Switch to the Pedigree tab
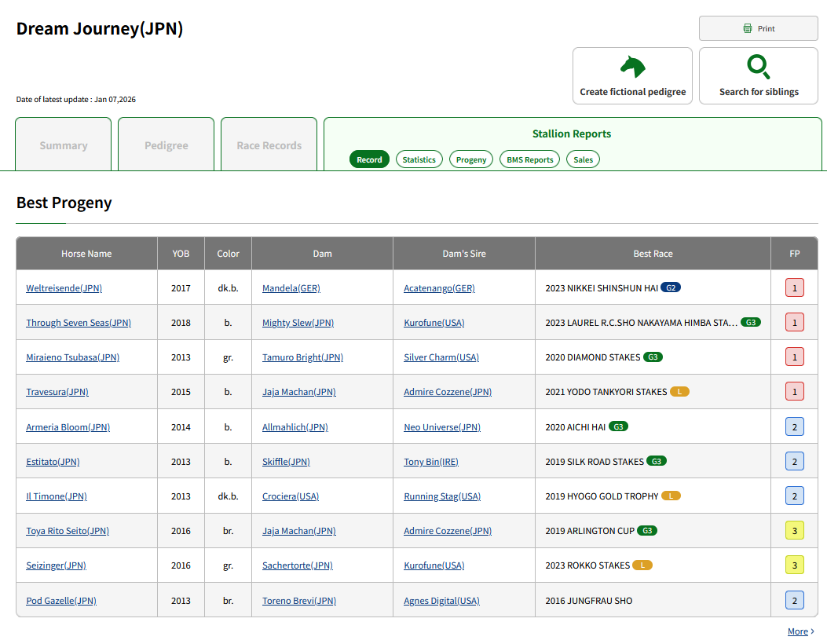 [166, 145]
